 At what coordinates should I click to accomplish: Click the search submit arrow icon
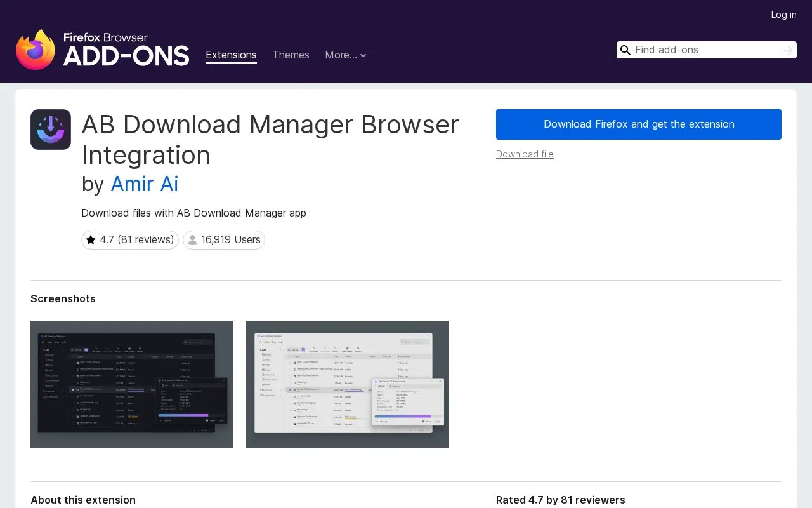click(x=788, y=50)
